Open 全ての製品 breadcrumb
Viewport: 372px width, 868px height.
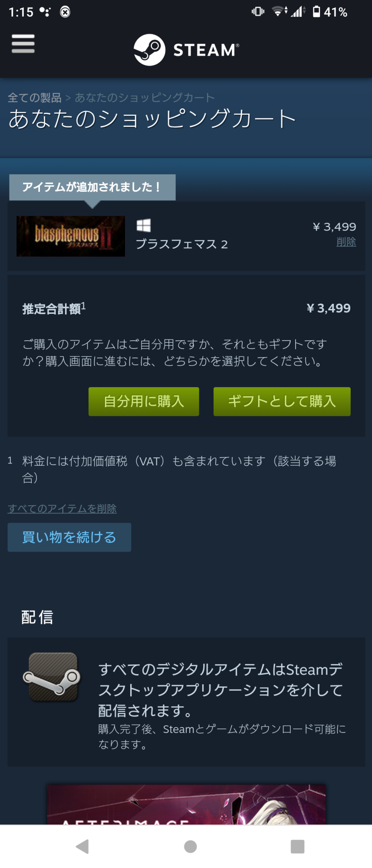[35, 98]
